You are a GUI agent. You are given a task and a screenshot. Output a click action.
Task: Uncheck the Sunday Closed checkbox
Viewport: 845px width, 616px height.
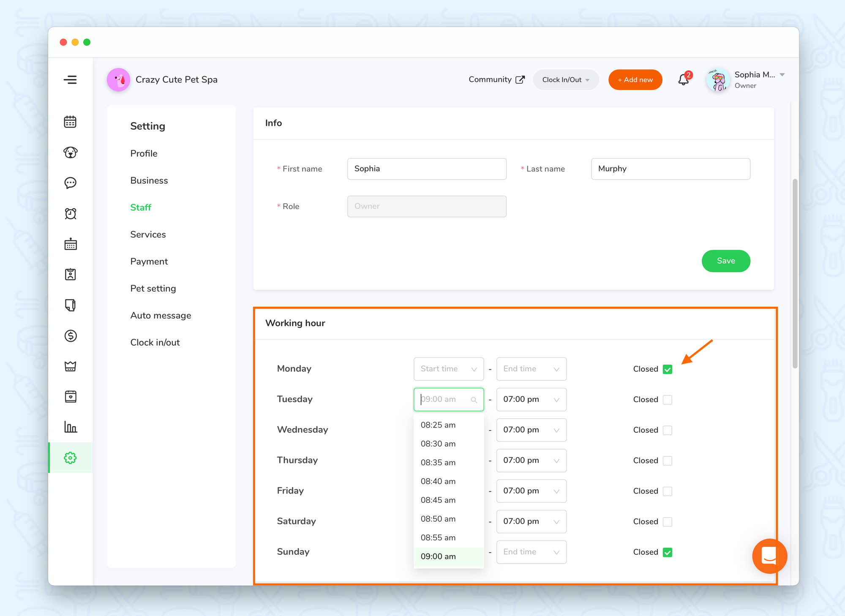[x=668, y=552]
